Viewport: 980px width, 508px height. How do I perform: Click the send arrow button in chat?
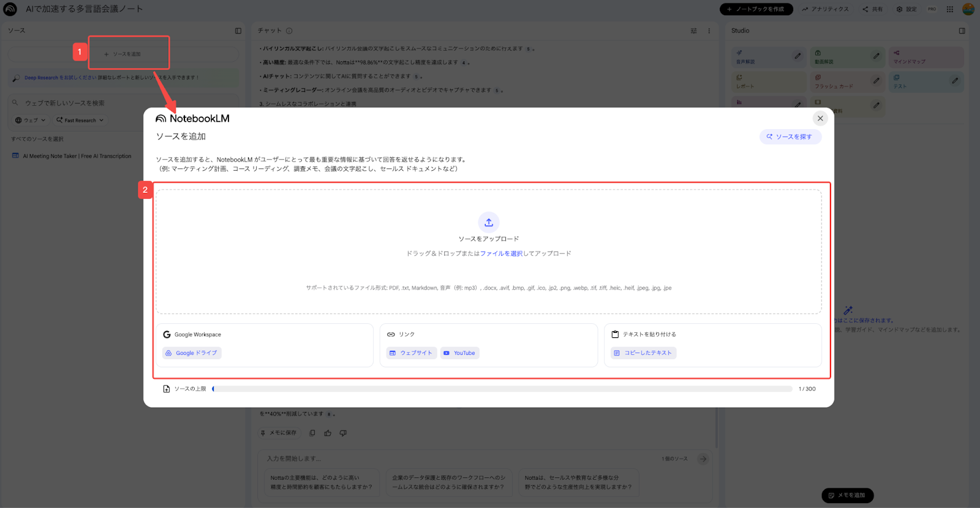point(703,458)
